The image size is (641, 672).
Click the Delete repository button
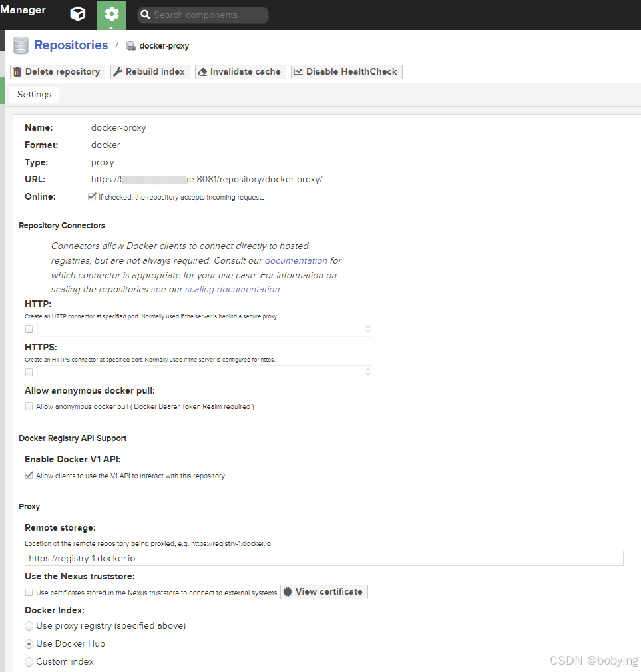[57, 71]
